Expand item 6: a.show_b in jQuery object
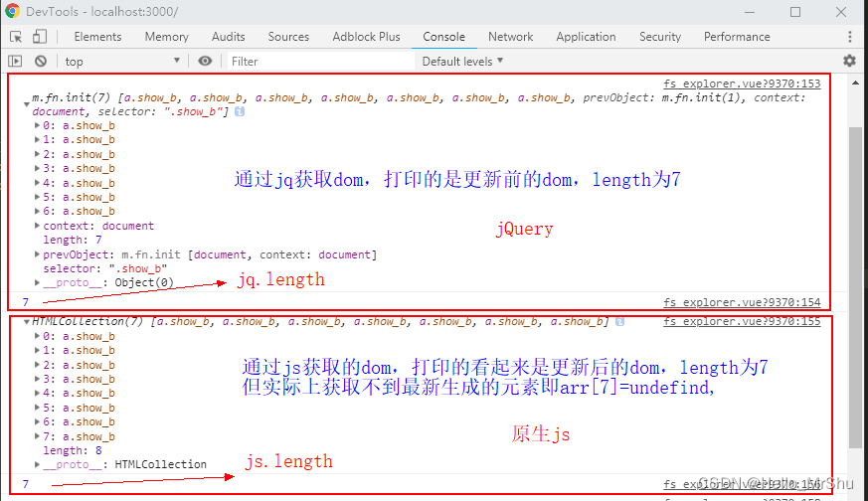Screen dimensions: 868x501 coord(37,211)
